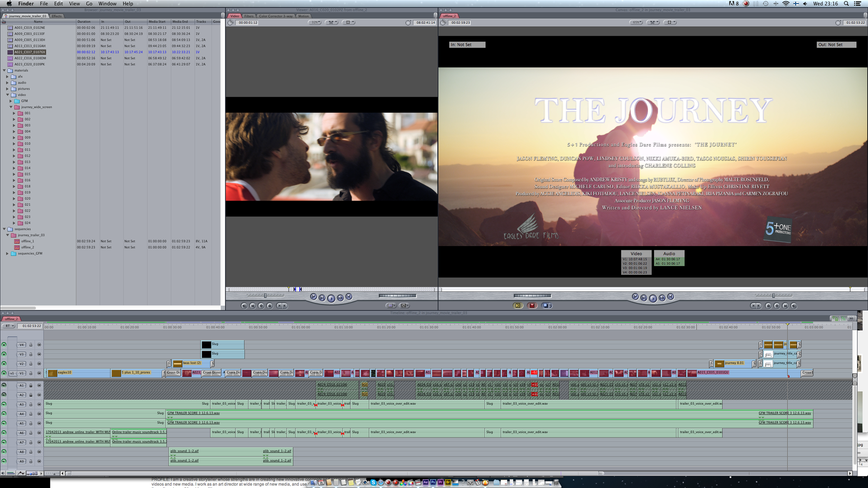This screenshot has width=868, height=488.
Task: Toggle V2 track visibility
Action: click(x=4, y=364)
